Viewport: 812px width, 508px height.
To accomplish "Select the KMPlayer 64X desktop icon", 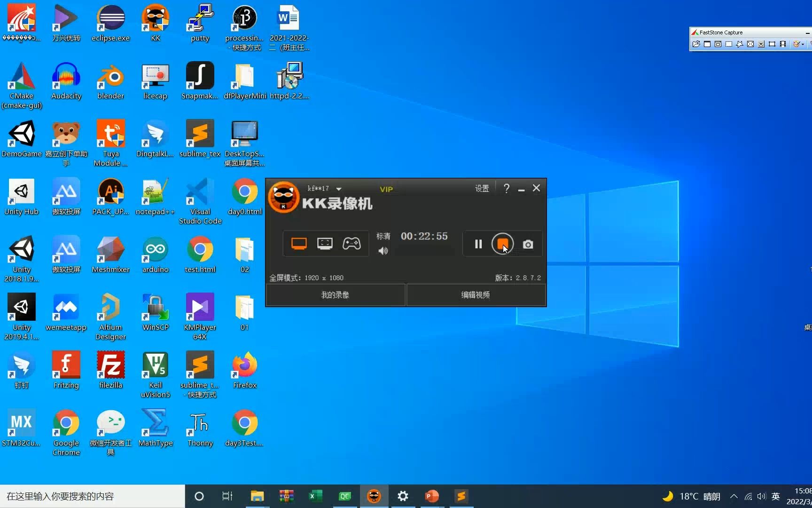I will click(x=200, y=317).
